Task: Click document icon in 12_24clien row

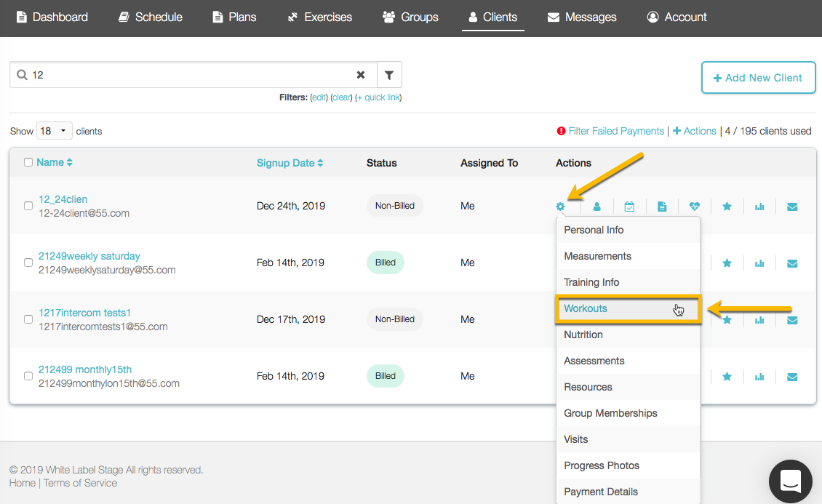Action: pyautogui.click(x=662, y=207)
